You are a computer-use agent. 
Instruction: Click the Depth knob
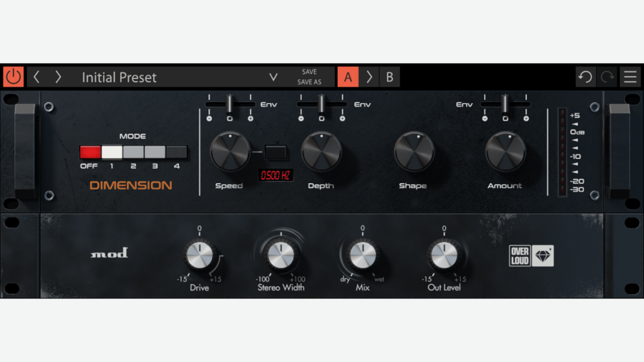point(321,153)
